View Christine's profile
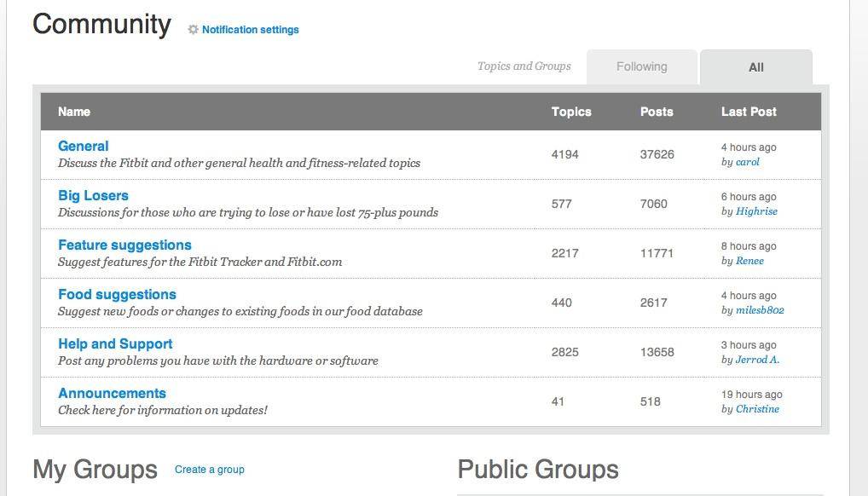The image size is (868, 496). click(757, 409)
